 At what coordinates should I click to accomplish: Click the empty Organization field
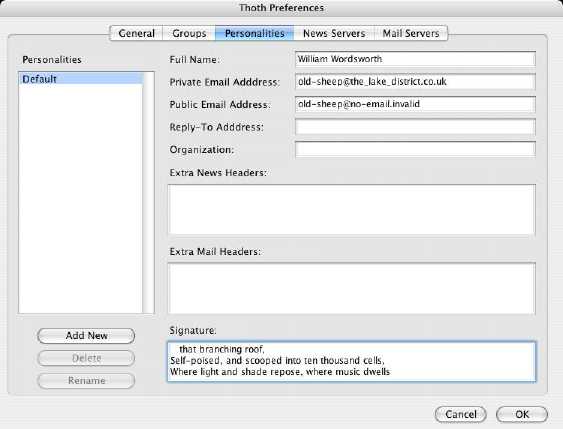click(415, 149)
